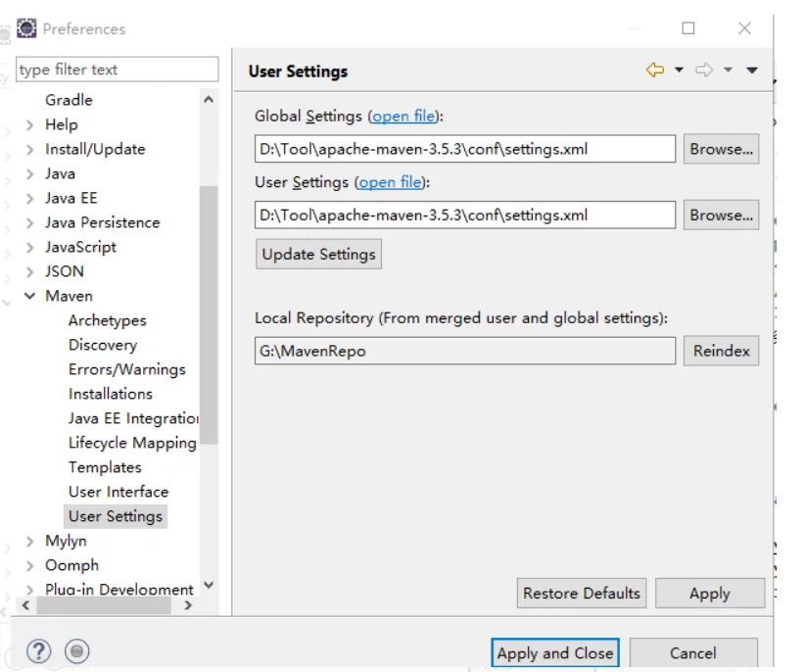Expand the Java EE tree node
Screen dimensions: 804x672
(29, 199)
